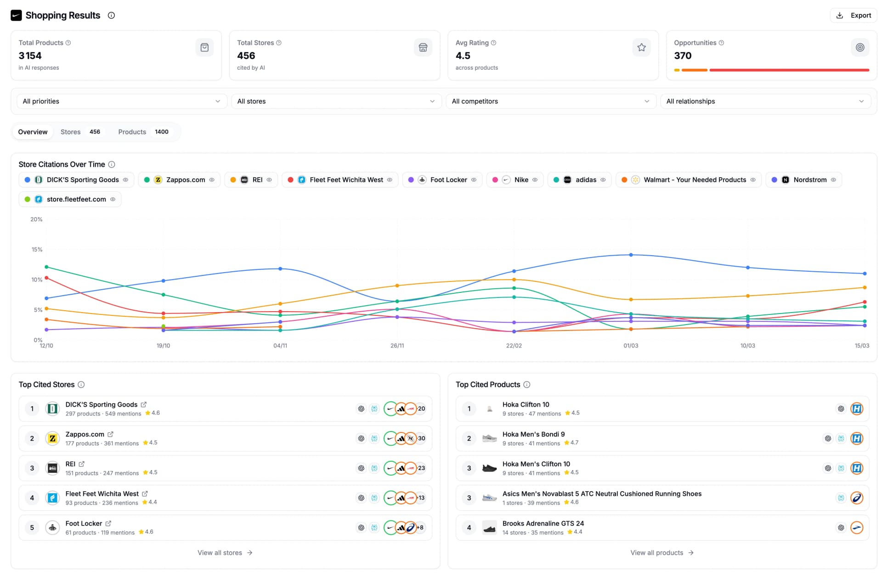Click the Nike logo beside Shopping Results
The image size is (882, 588).
(x=16, y=15)
